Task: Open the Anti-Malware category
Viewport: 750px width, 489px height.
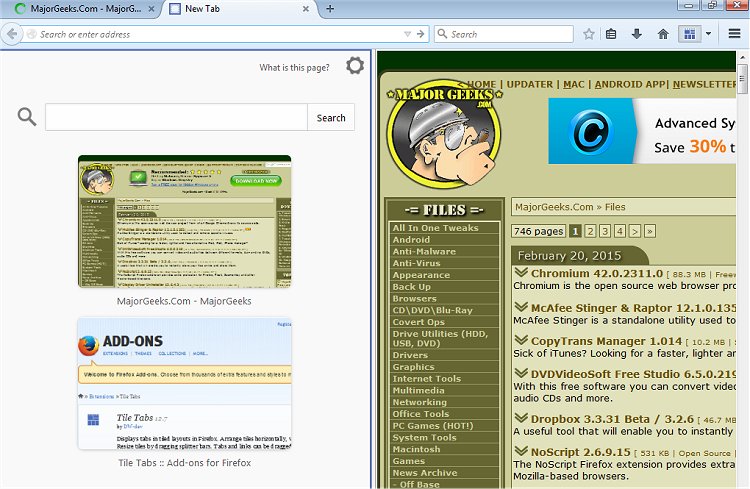Action: [x=445, y=251]
